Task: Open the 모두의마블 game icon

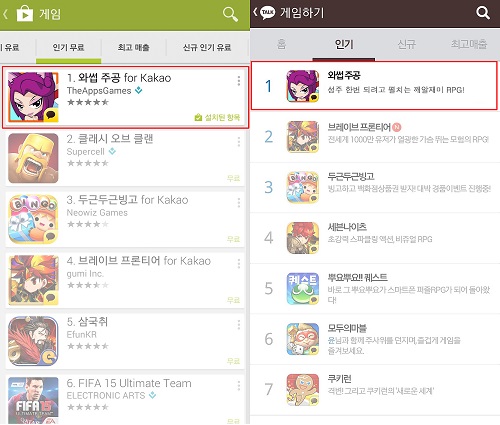Action: pos(303,339)
